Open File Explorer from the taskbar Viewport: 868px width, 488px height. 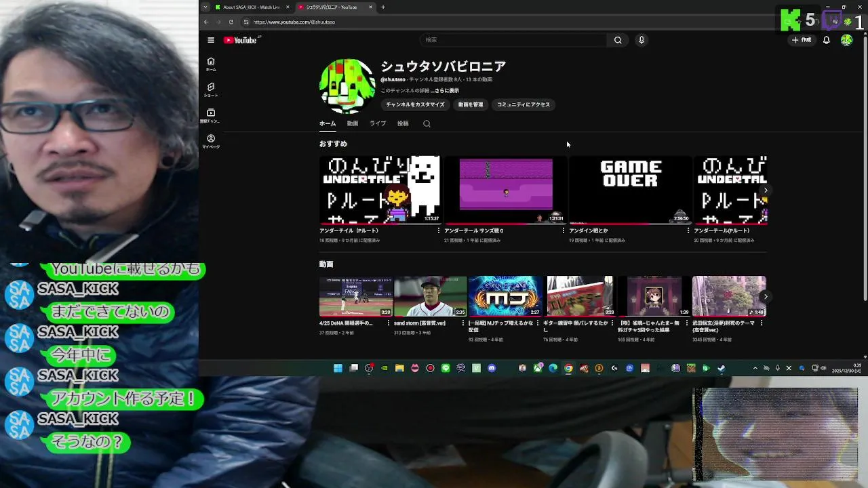[399, 368]
